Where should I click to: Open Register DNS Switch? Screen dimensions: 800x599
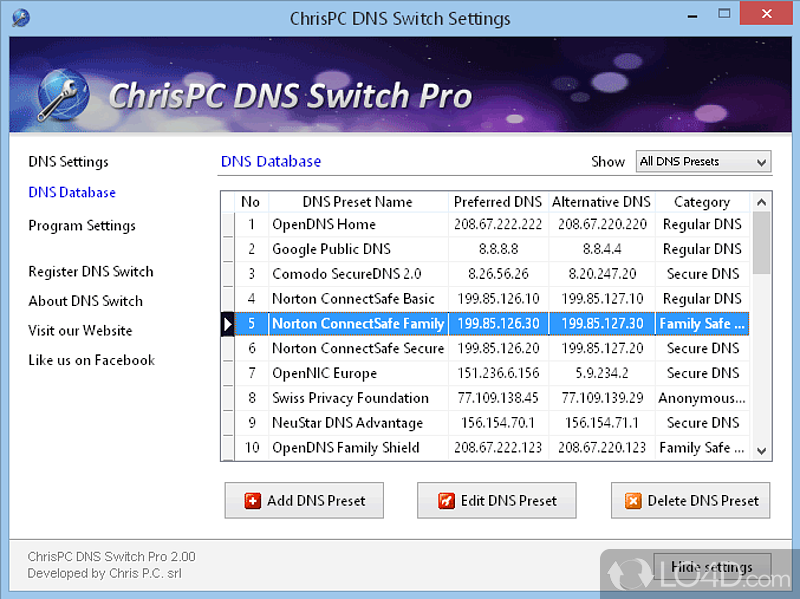coord(91,271)
